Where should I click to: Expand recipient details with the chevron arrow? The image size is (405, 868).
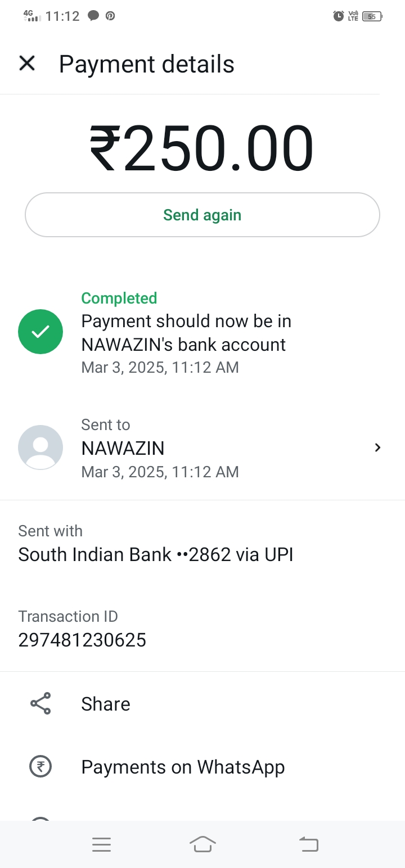(x=378, y=447)
